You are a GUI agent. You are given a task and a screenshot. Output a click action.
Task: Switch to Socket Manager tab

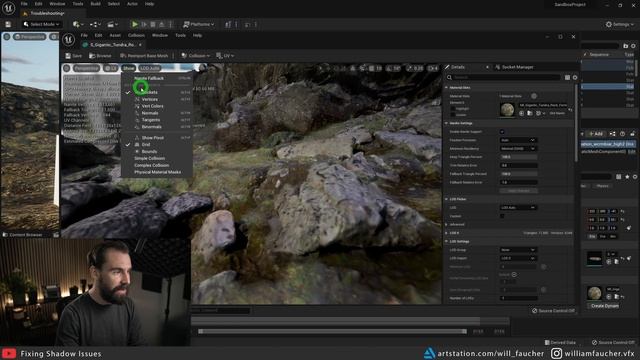tap(517, 67)
